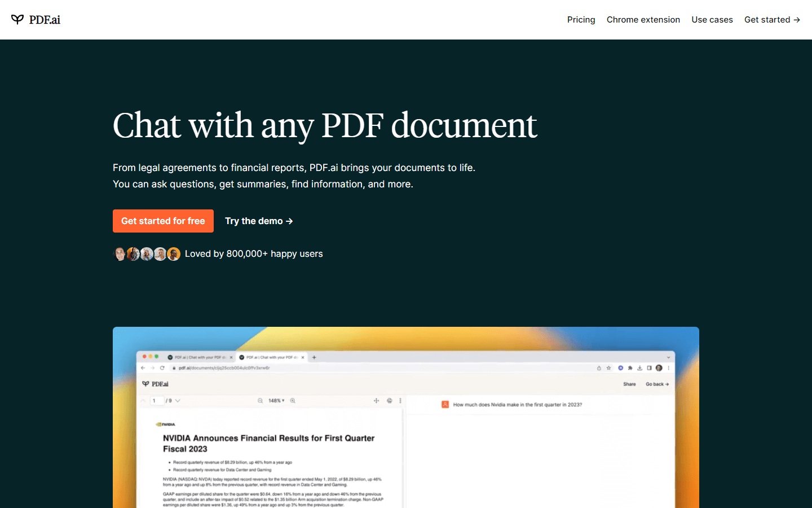Click the new tab plus in demo browser
The image size is (812, 508).
314,357
